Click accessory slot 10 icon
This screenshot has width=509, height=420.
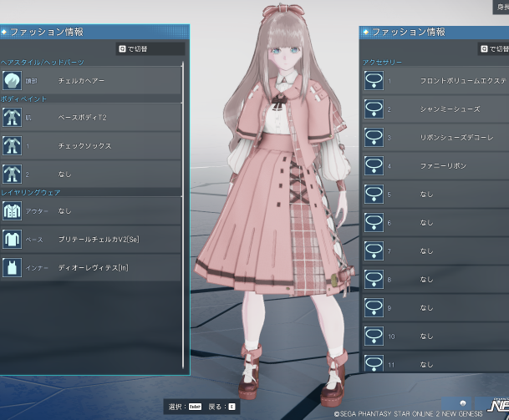click(374, 336)
